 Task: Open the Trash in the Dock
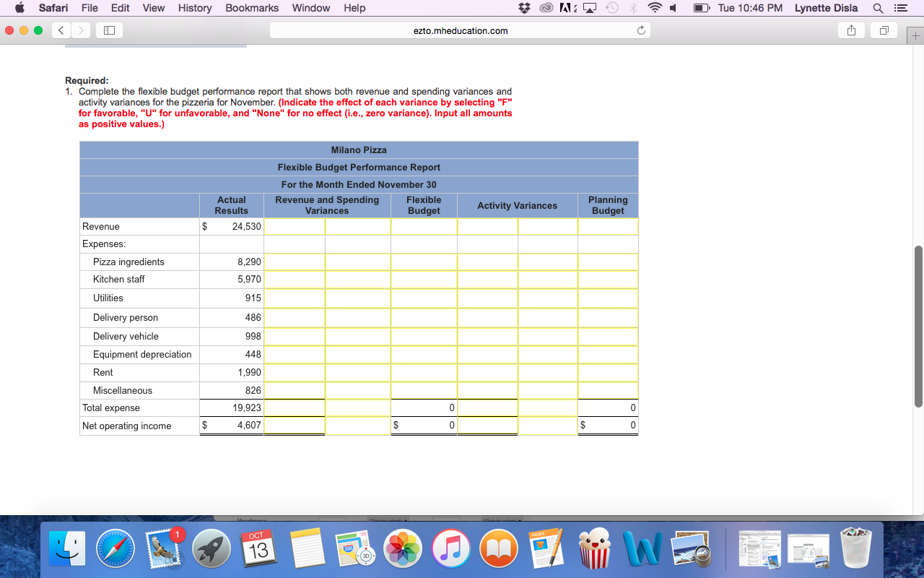[x=857, y=548]
